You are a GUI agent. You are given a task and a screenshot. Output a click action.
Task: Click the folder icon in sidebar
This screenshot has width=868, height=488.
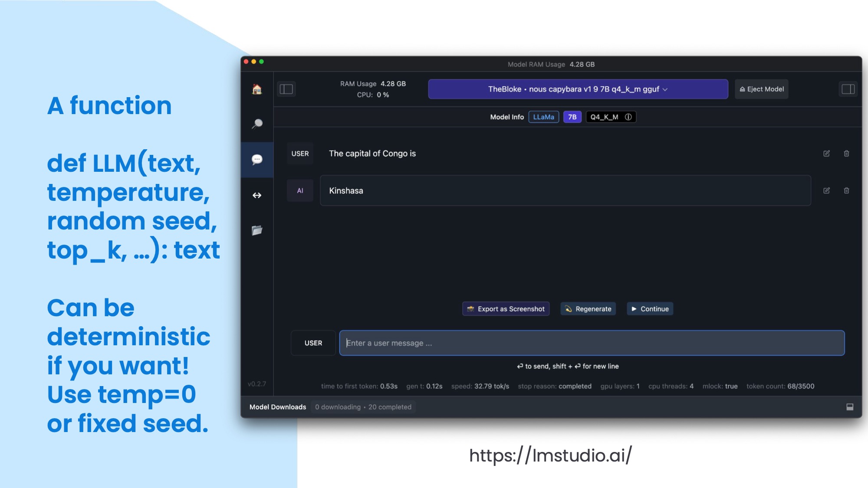coord(257,230)
